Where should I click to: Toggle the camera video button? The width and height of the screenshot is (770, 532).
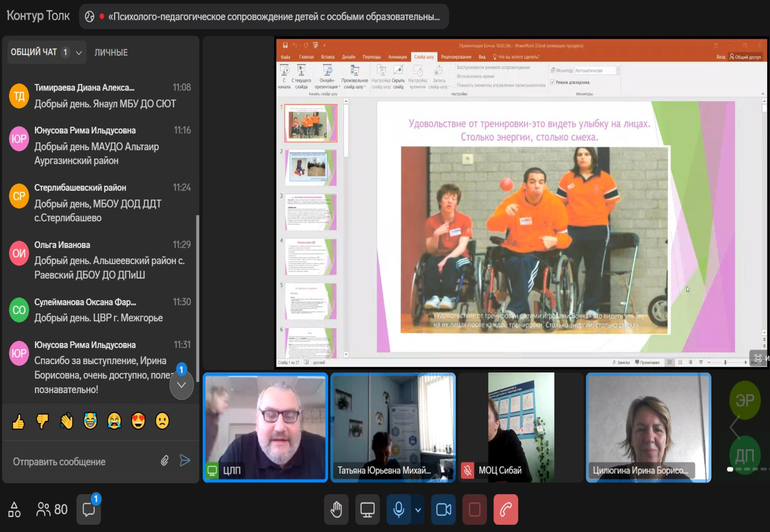click(443, 509)
